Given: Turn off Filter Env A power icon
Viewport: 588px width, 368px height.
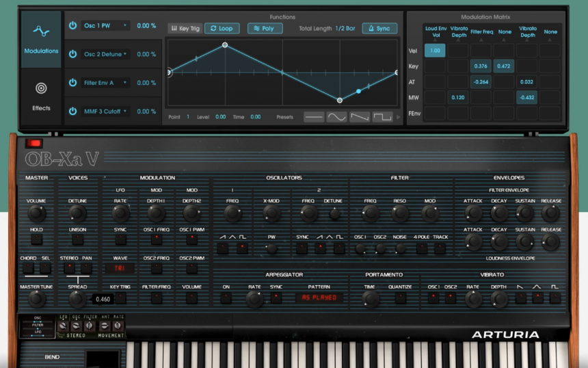Looking at the screenshot, I should [72, 83].
